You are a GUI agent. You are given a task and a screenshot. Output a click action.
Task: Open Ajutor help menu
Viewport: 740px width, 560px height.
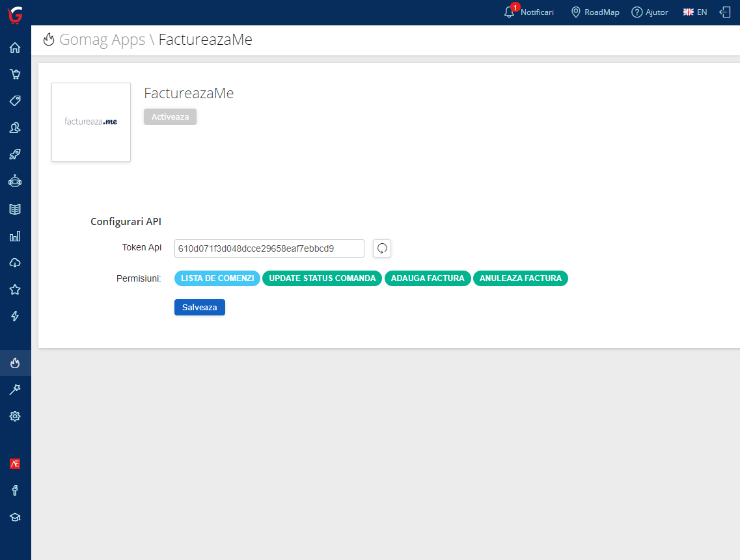(x=650, y=12)
